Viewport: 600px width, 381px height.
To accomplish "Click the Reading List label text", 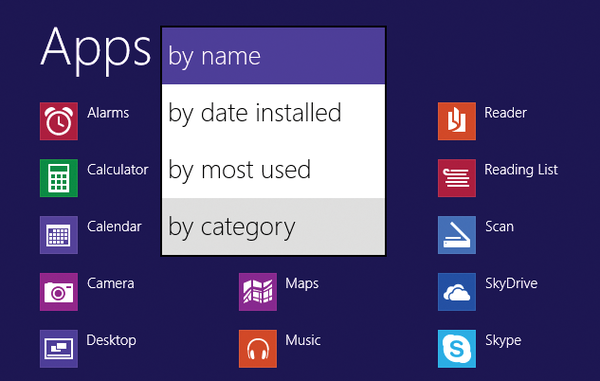I will click(521, 169).
